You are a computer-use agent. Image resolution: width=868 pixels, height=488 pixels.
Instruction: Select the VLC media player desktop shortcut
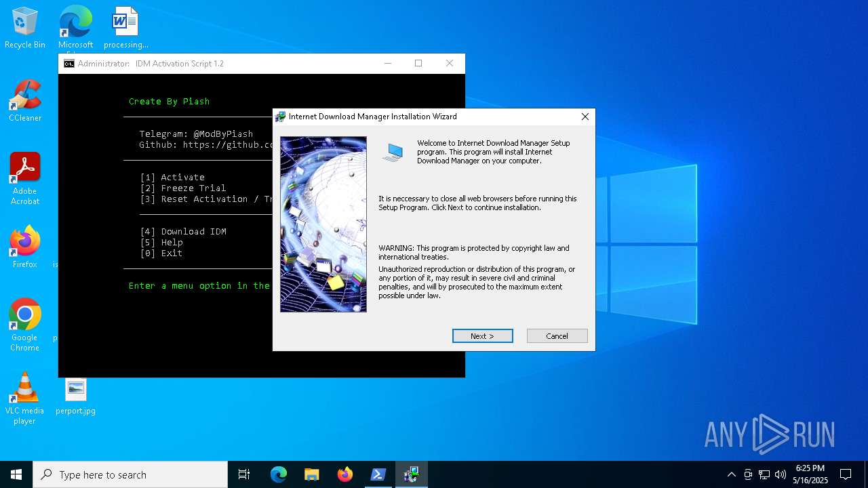(25, 399)
